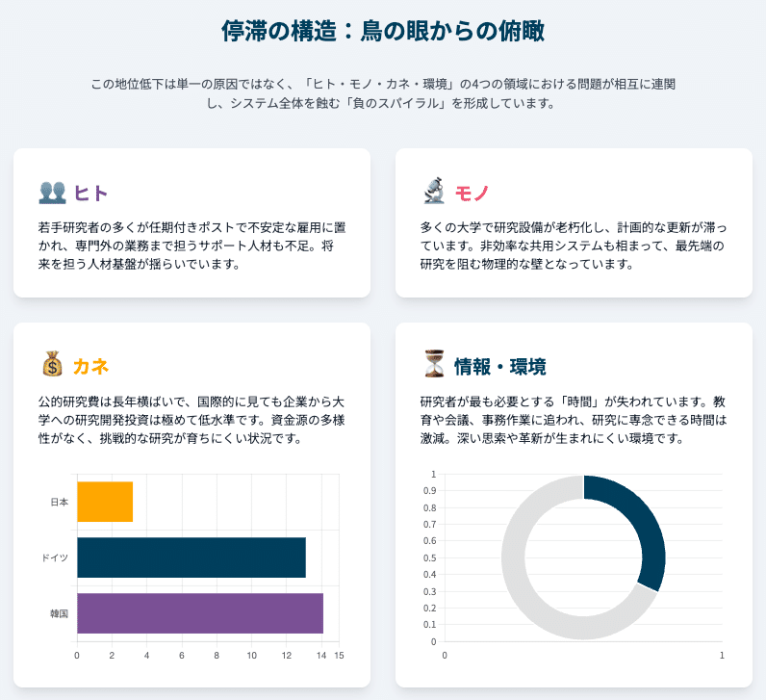Viewport: 766px width, 700px height.
Task: Select the 情報・環境 card heading
Action: coord(499,367)
